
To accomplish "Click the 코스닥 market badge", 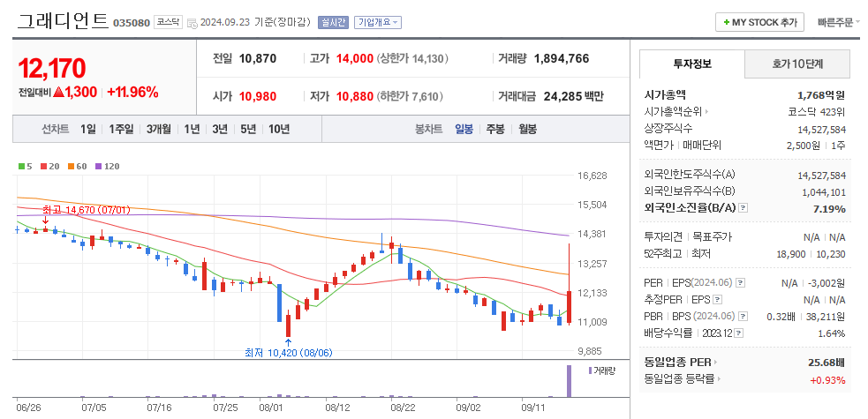I will tap(168, 22).
